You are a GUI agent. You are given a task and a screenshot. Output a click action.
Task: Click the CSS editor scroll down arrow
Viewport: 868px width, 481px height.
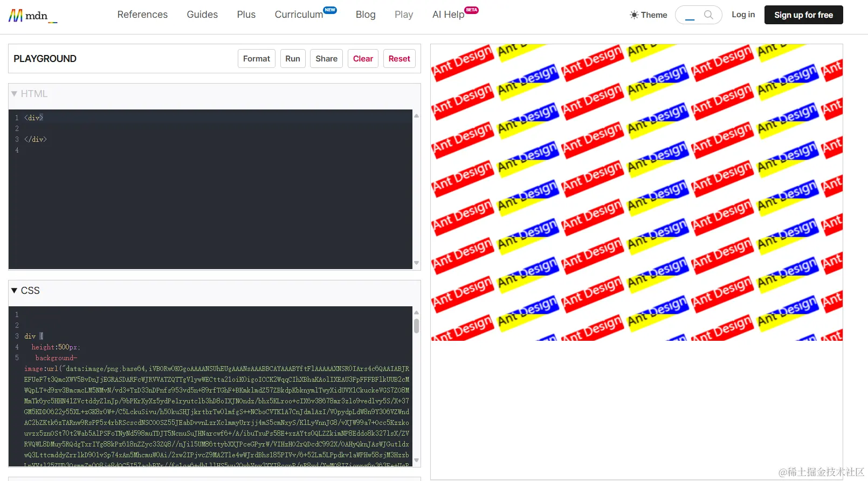416,460
